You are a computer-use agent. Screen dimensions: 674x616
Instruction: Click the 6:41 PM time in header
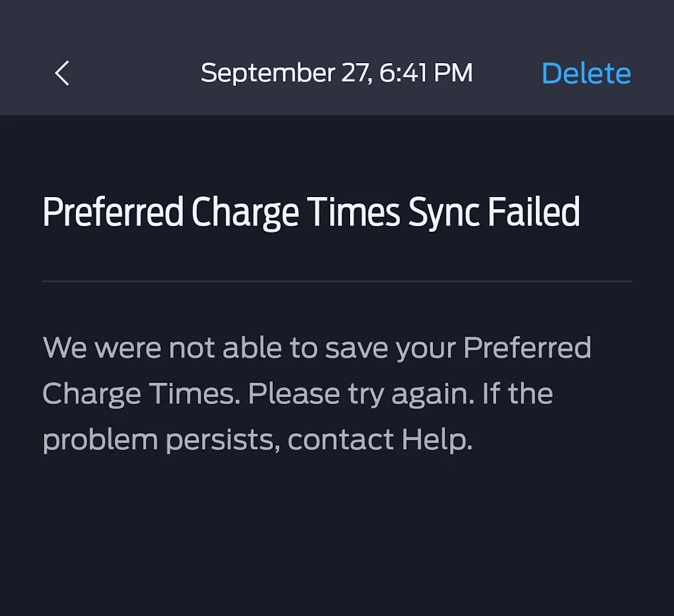pos(426,73)
